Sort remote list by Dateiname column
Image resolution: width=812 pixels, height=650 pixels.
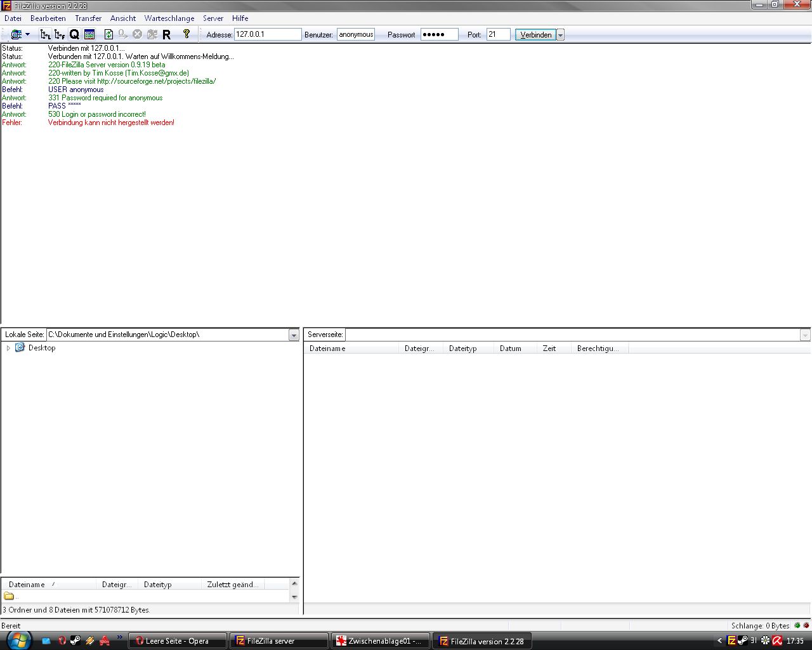pos(351,348)
